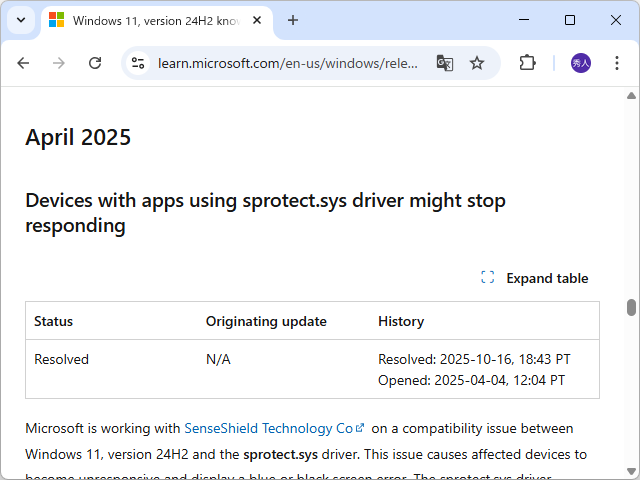View site information icon in address bar
Viewport: 640px width, 480px height.
click(139, 63)
